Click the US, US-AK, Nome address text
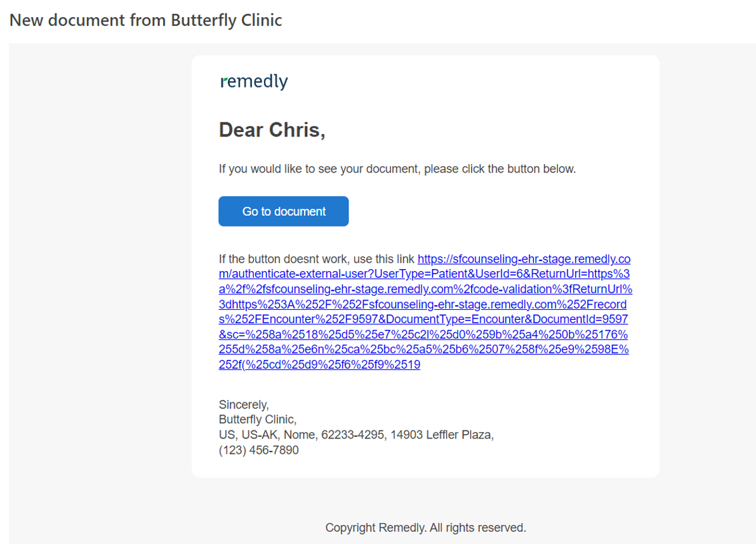This screenshot has height=544, width=756. pyautogui.click(x=268, y=435)
